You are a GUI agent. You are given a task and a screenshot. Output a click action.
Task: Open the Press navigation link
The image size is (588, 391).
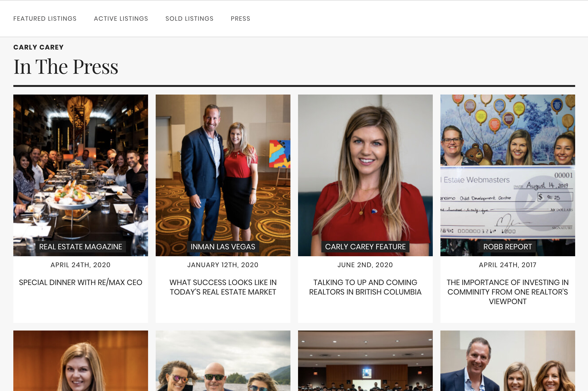[x=240, y=19]
